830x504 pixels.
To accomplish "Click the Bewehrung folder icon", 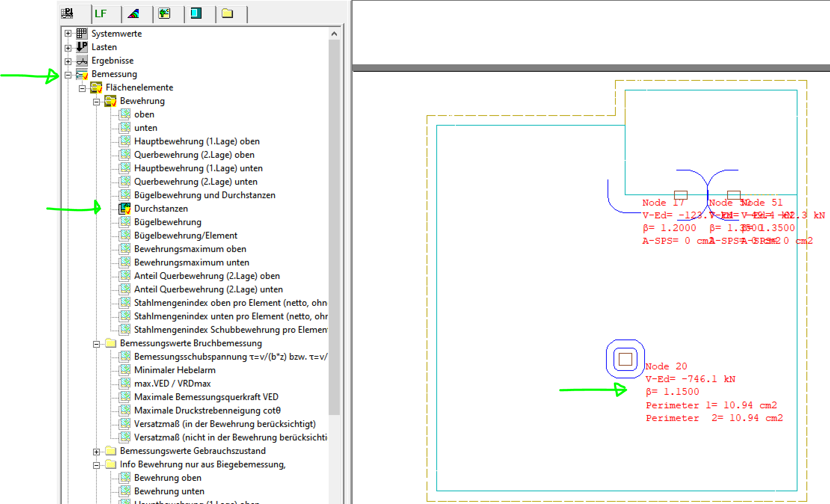I will pyautogui.click(x=110, y=101).
